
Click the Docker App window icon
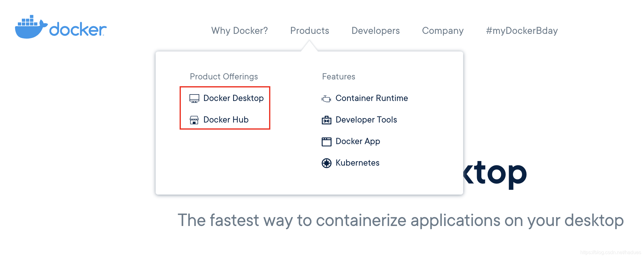326,142
